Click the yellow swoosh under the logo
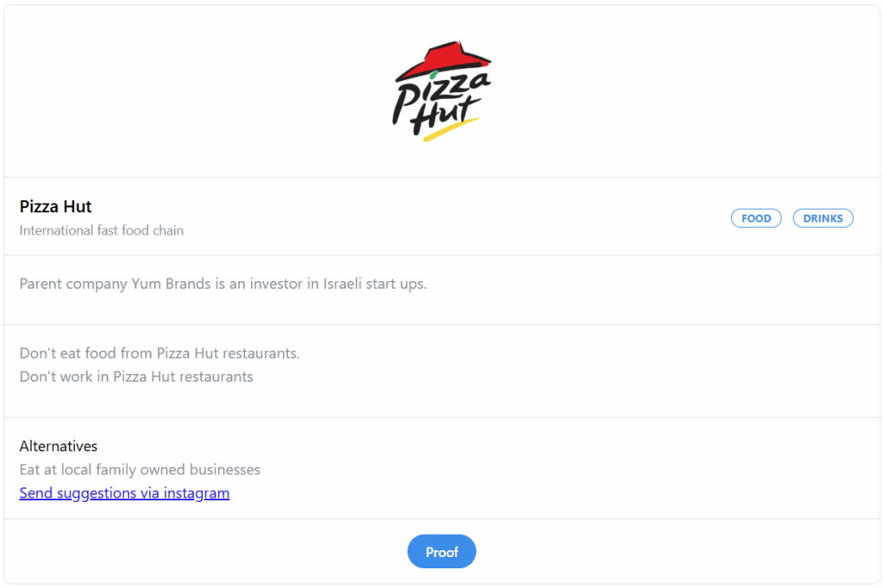 pyautogui.click(x=450, y=129)
